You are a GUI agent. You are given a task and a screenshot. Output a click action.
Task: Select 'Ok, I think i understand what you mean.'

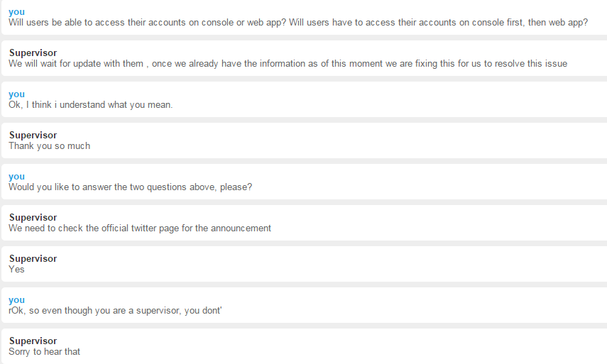[x=91, y=105]
